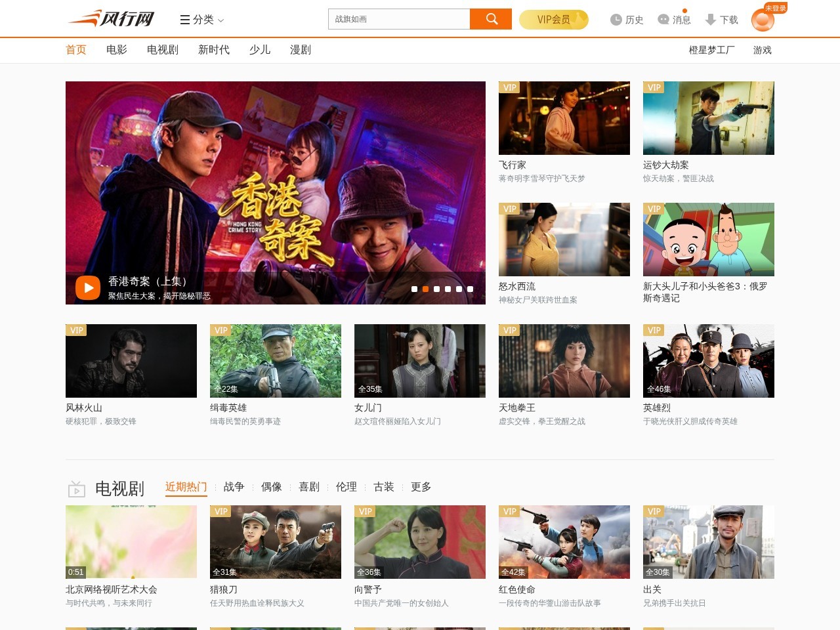Open 飞行家 thumbnail

(x=564, y=118)
